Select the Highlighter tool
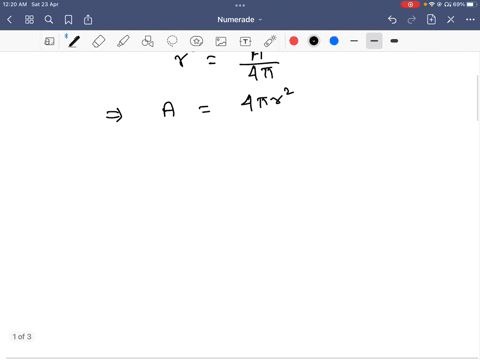Viewport: 480px width, 360px height. point(123,41)
